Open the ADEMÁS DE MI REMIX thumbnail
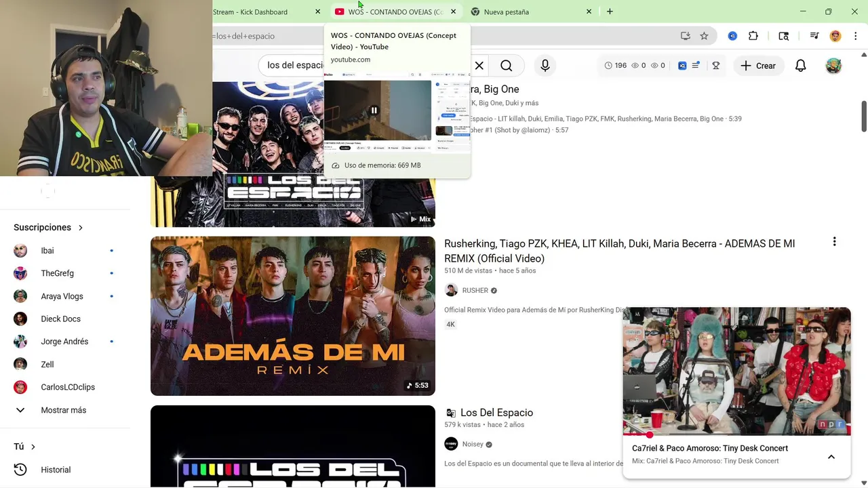Screen dimensions: 868x488 (x=293, y=316)
